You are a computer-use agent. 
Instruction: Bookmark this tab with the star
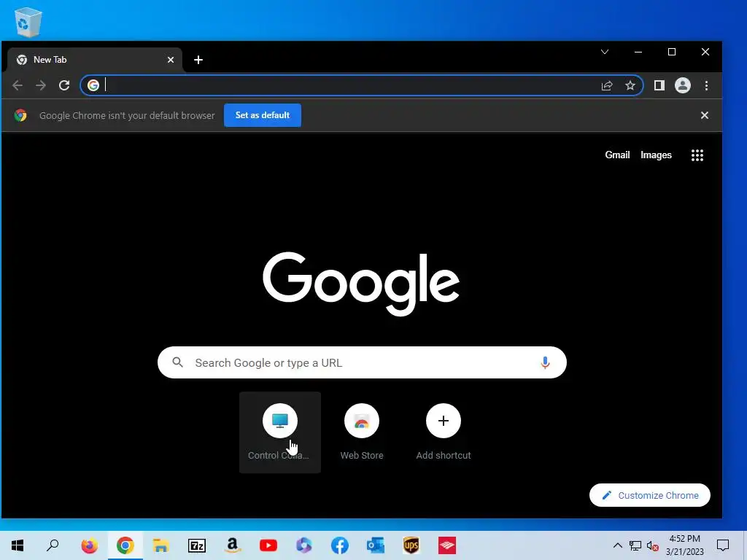630,86
